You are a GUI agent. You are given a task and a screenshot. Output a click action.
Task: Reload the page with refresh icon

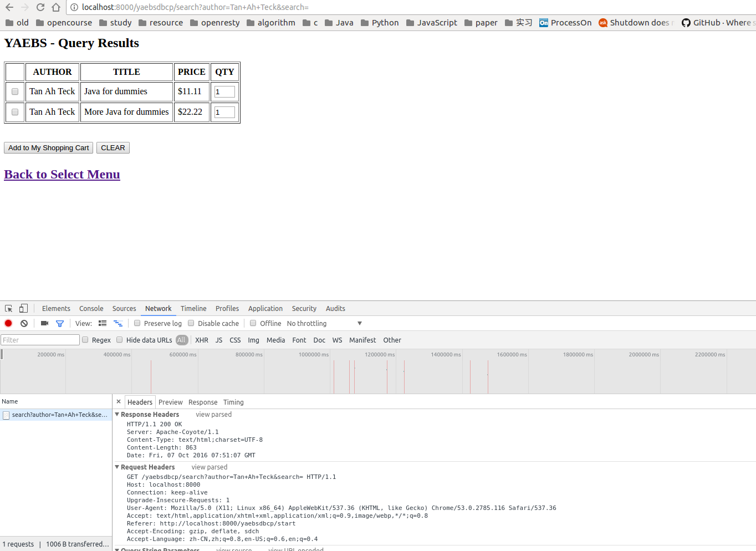[40, 7]
